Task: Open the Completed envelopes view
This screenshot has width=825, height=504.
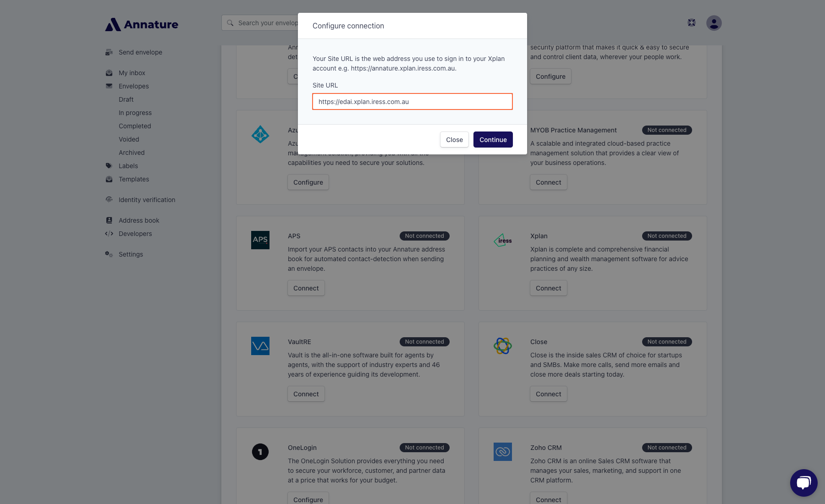Action: [x=134, y=126]
